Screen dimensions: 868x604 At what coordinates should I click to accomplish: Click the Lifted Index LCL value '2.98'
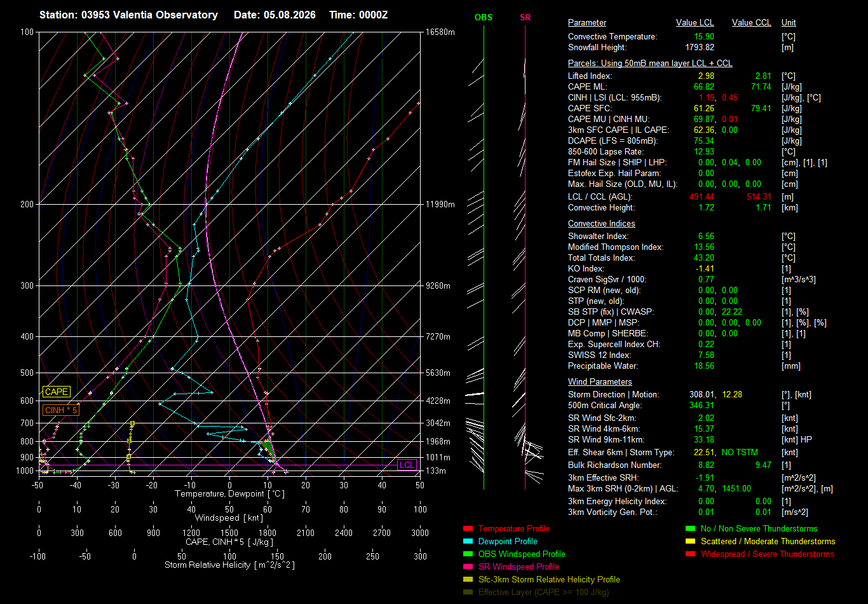point(706,76)
